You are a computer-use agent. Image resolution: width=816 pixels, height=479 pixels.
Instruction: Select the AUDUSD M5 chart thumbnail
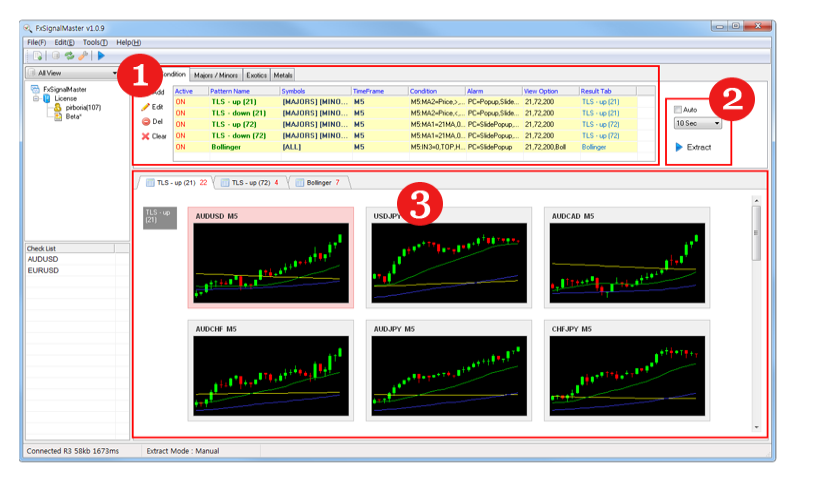tap(271, 258)
